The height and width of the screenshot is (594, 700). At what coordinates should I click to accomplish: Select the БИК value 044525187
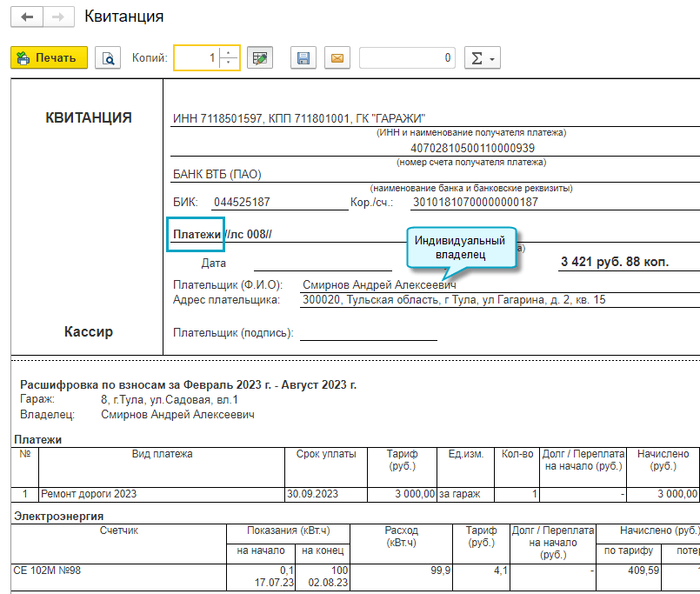[x=242, y=202]
